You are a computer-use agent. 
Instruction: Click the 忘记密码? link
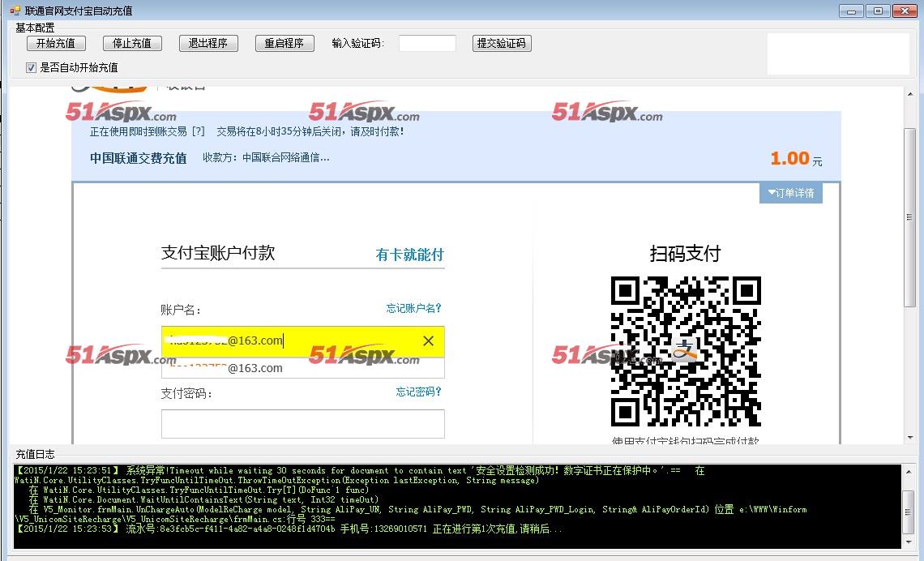coord(418,392)
